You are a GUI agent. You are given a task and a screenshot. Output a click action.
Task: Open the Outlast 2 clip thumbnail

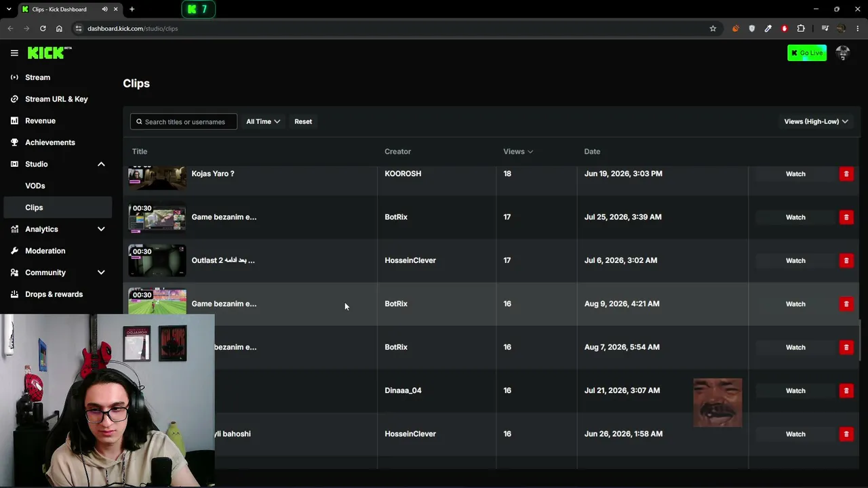click(x=157, y=260)
